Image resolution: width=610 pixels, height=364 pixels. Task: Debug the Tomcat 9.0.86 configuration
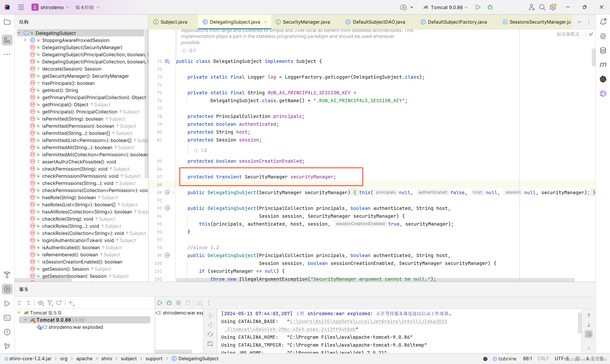point(490,7)
